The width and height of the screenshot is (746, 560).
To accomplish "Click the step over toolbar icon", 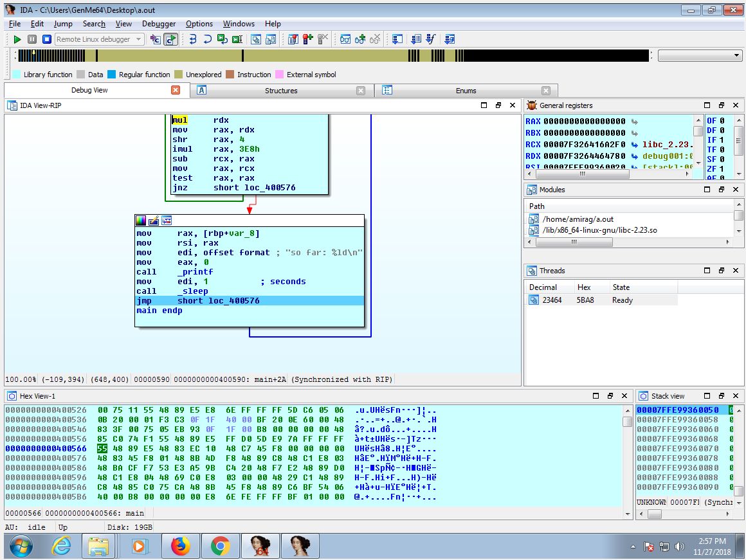I will [208, 39].
